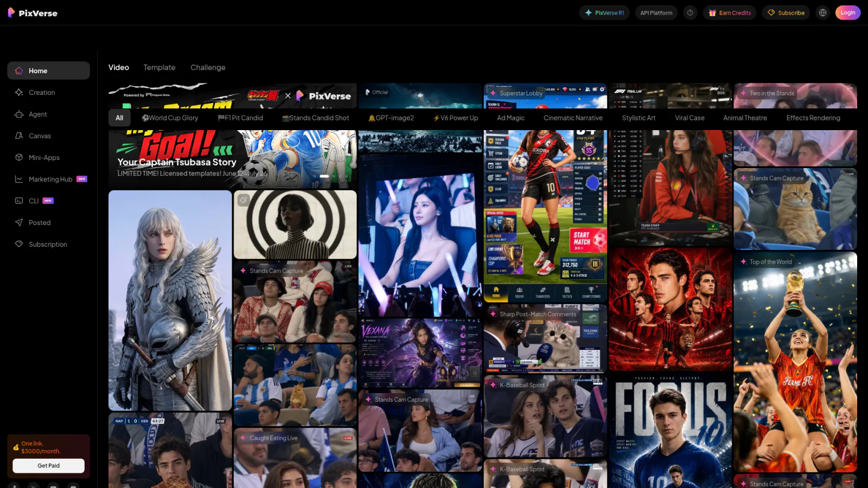The width and height of the screenshot is (868, 488).
Task: Open the help question mark icon
Action: [690, 12]
